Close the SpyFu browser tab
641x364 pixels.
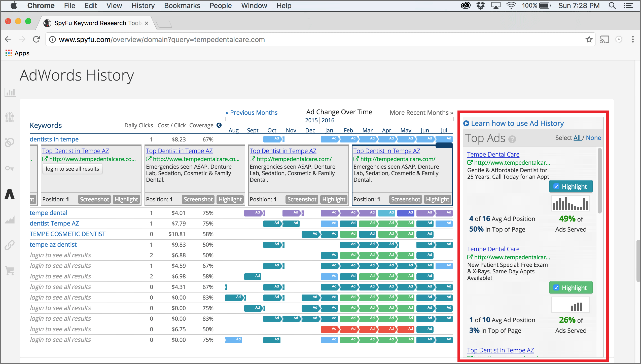147,23
